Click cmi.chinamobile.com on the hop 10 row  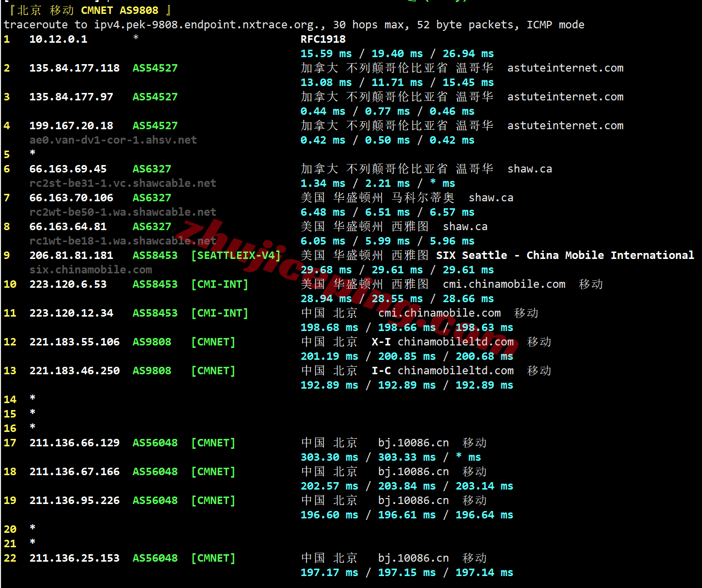tap(504, 284)
